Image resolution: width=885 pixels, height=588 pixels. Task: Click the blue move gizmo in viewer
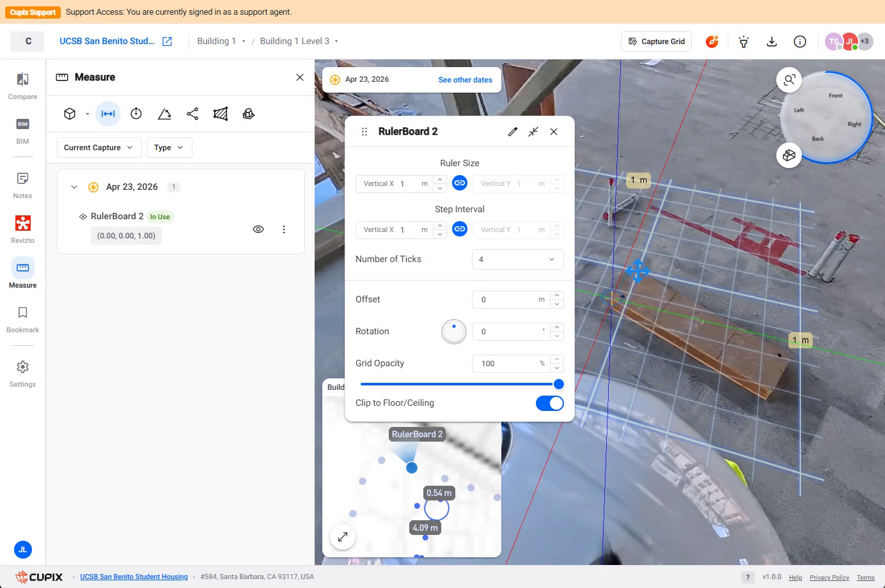pyautogui.click(x=638, y=271)
